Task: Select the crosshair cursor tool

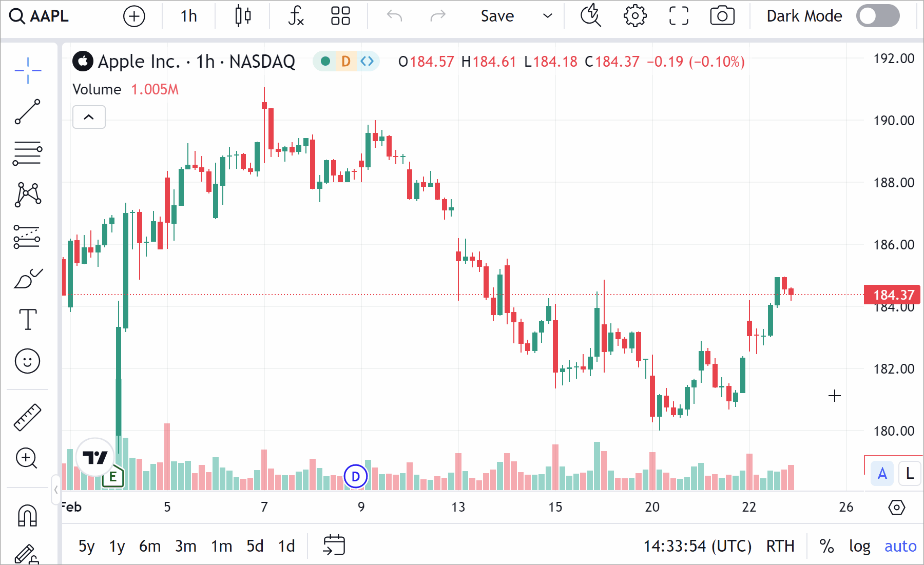Action: point(28,71)
